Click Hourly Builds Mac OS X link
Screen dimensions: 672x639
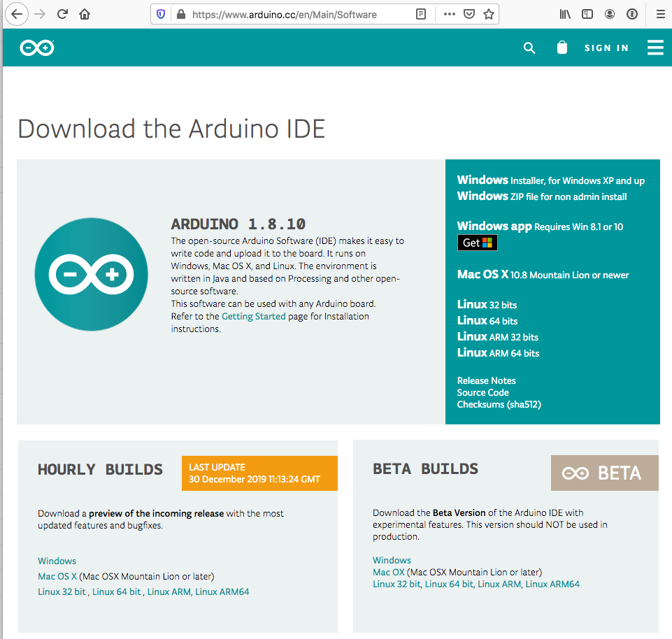click(x=57, y=577)
